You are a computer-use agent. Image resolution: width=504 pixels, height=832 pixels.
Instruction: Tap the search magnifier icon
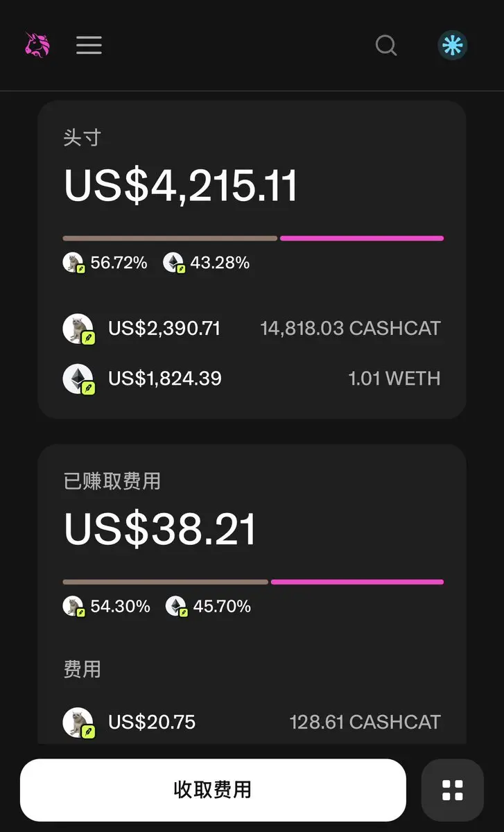pos(386,46)
